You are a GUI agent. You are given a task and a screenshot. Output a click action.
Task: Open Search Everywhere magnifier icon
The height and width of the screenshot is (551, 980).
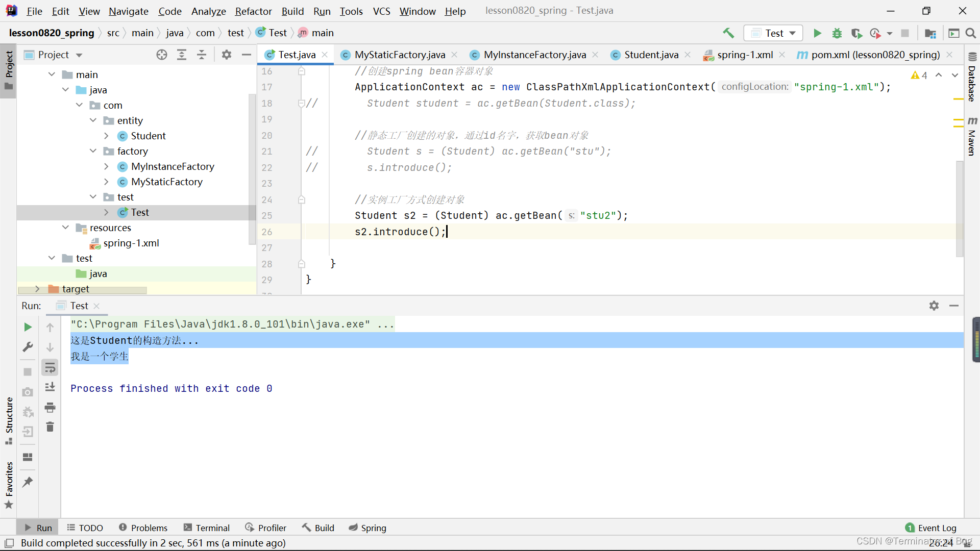point(971,33)
